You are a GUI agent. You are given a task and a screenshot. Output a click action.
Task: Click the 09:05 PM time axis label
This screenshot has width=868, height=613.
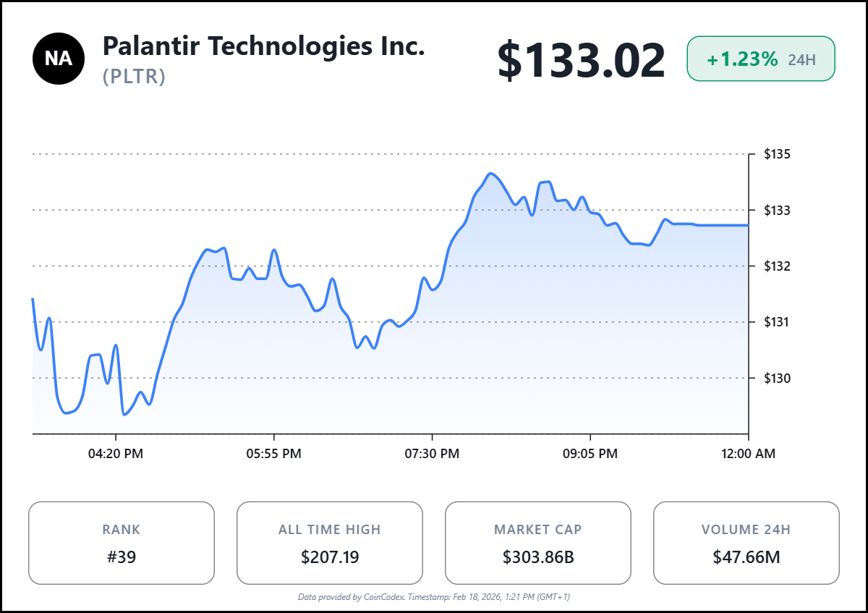[x=590, y=454]
